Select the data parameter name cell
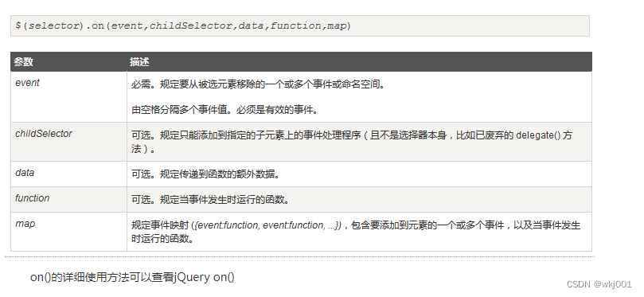The image size is (644, 297). (x=68, y=174)
